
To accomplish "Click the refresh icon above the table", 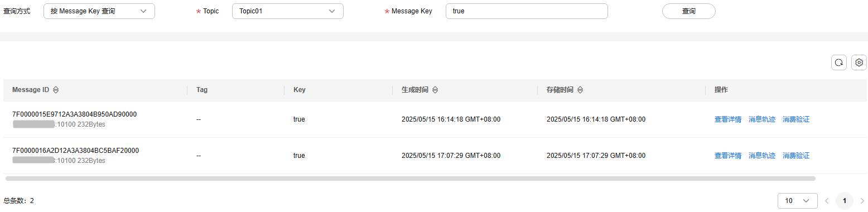I will point(838,62).
